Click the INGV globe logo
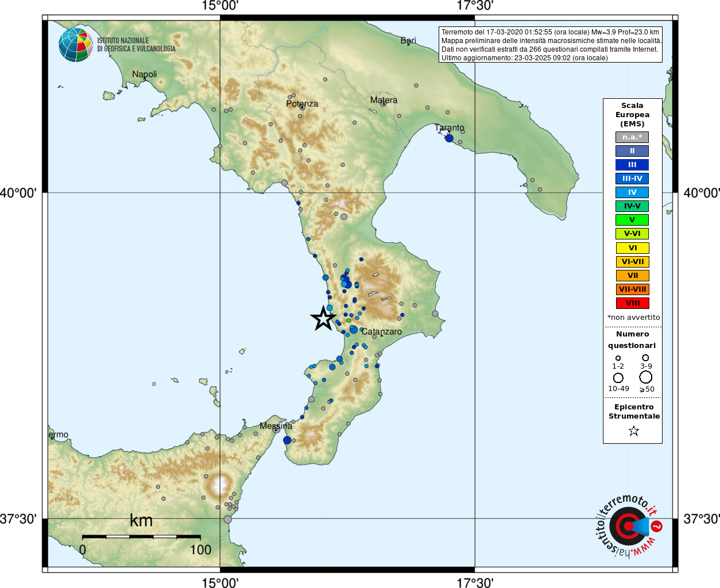Viewport: 720px width, 588px height. pyautogui.click(x=76, y=45)
